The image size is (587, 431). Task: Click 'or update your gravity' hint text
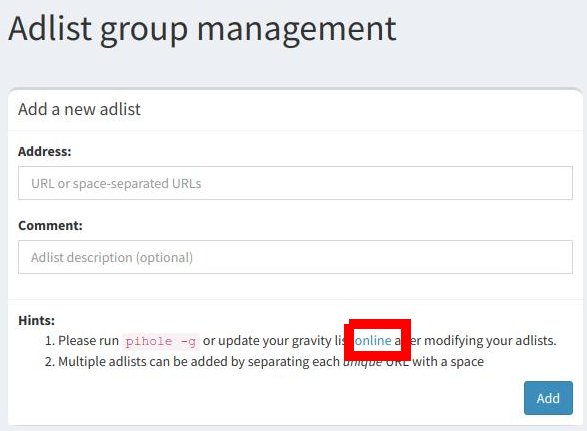pyautogui.click(x=267, y=340)
